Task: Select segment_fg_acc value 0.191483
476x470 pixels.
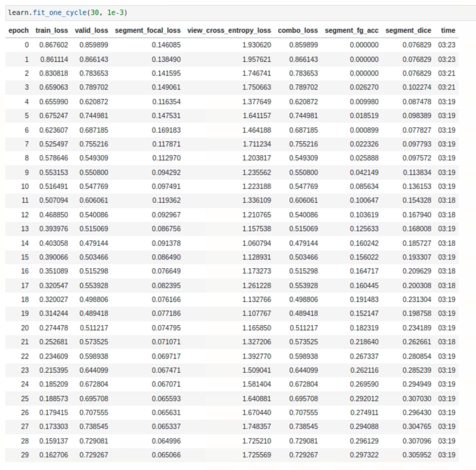Action: click(x=364, y=300)
